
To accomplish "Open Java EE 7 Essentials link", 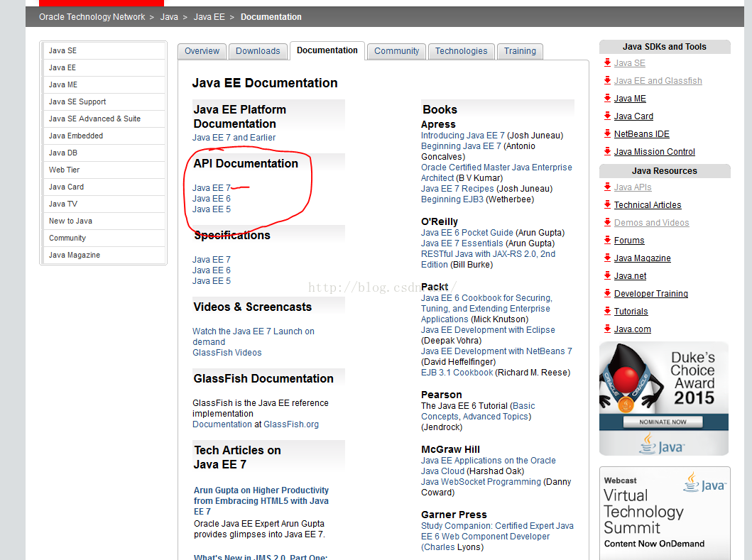I will (462, 243).
